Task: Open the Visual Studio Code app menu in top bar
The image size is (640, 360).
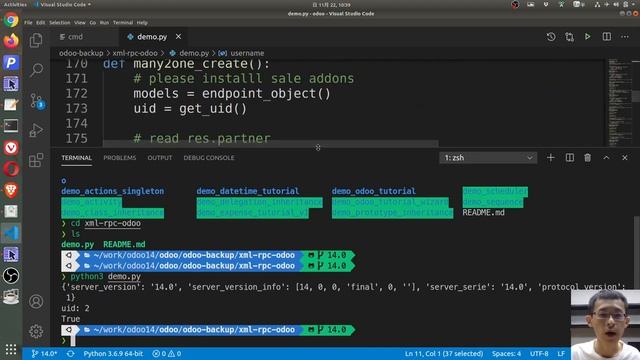Action: tap(63, 4)
